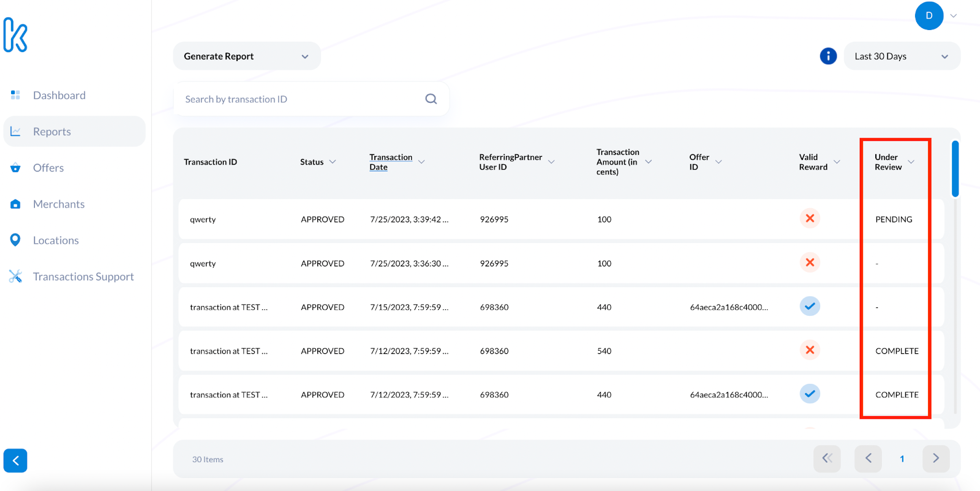This screenshot has height=491, width=980.
Task: Click the search magnifier icon
Action: tap(431, 99)
